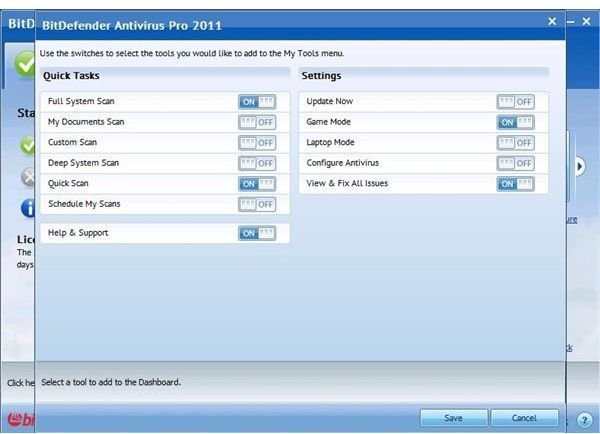Click the Schedule My Scans label
The width and height of the screenshot is (600, 434).
[84, 204]
